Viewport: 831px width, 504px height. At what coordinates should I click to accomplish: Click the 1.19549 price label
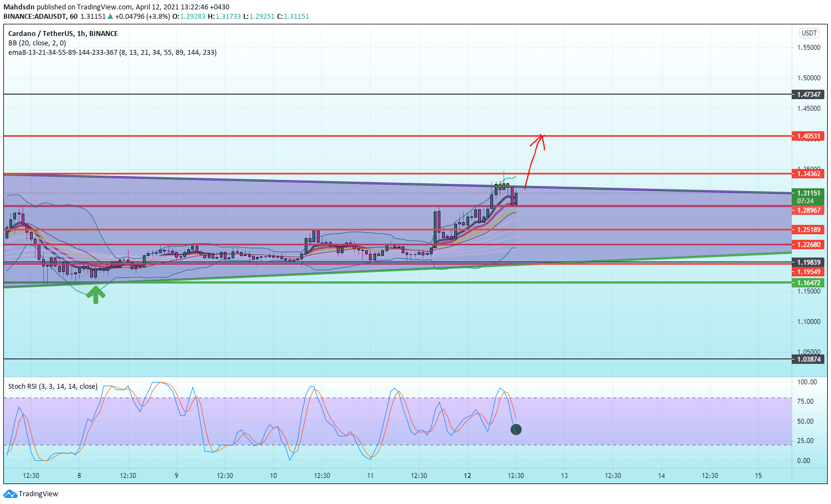pyautogui.click(x=808, y=272)
